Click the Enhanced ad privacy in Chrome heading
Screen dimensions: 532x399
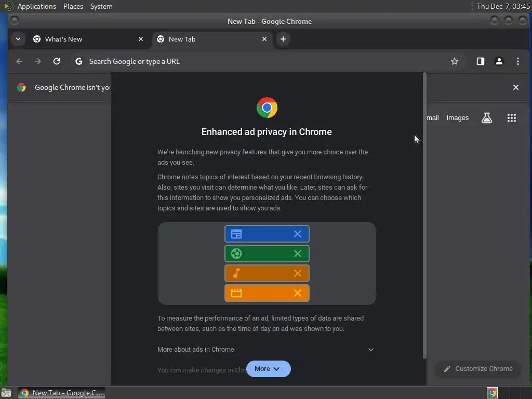(267, 131)
